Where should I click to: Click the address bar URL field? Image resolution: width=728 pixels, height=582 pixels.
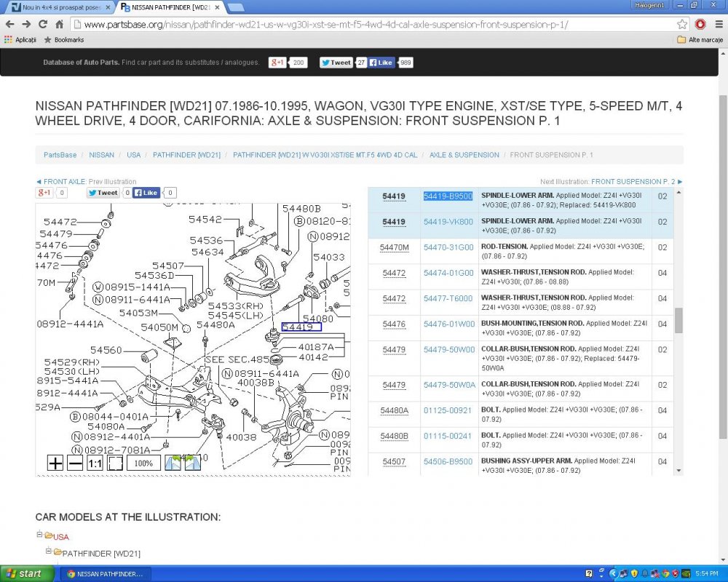(x=371, y=24)
